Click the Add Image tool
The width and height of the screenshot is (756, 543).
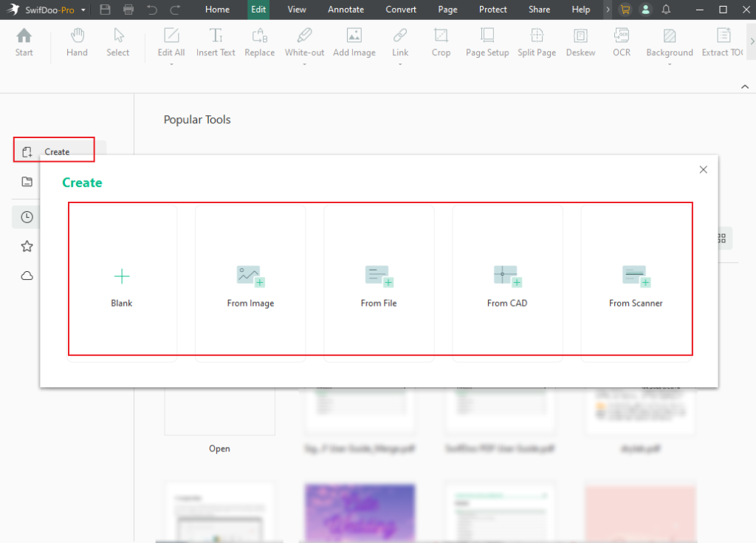pyautogui.click(x=354, y=42)
